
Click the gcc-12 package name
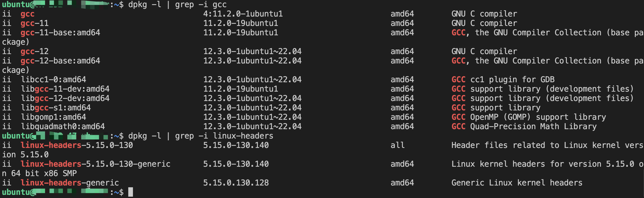[x=35, y=51]
